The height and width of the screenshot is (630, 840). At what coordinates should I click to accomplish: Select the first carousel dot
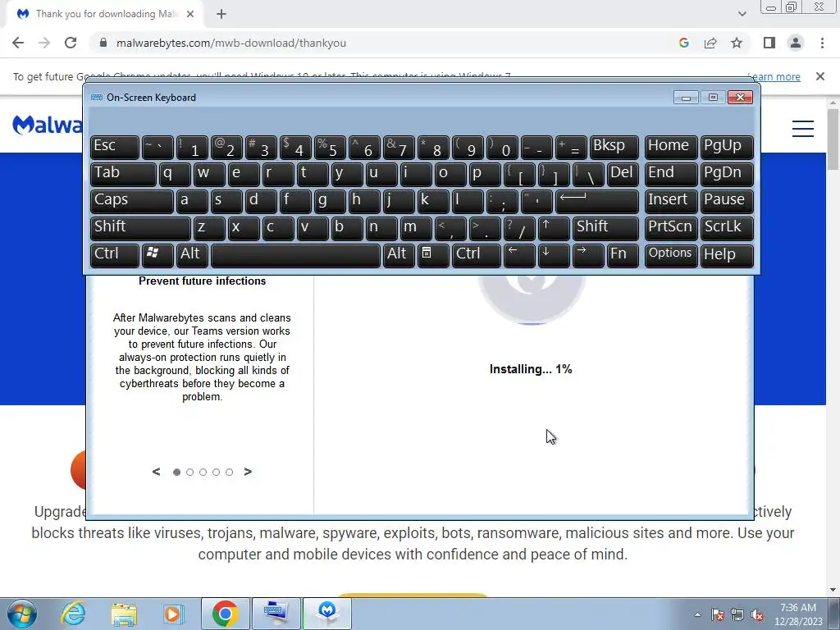click(x=177, y=472)
